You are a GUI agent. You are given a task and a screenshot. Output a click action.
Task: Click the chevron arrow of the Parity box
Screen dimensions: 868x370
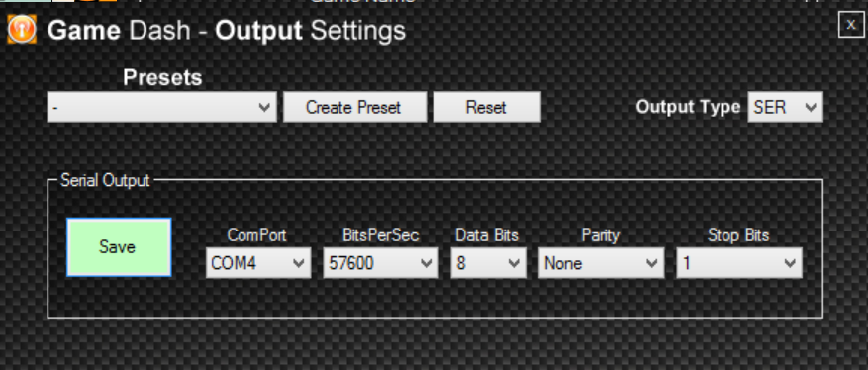tap(651, 263)
